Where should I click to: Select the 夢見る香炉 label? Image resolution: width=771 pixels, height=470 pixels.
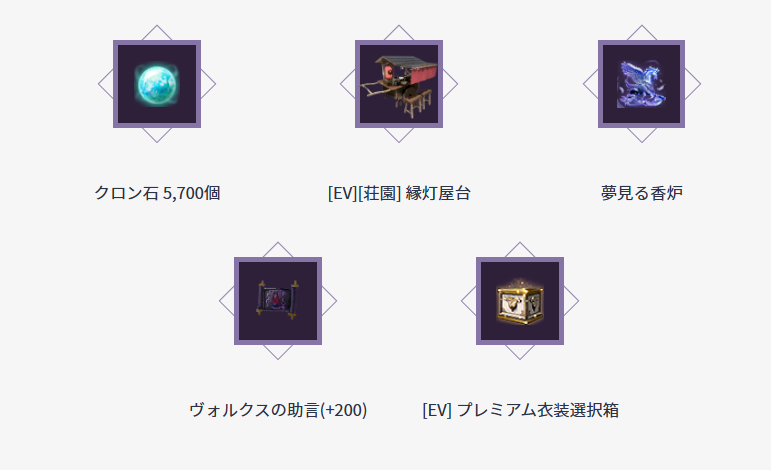642,193
